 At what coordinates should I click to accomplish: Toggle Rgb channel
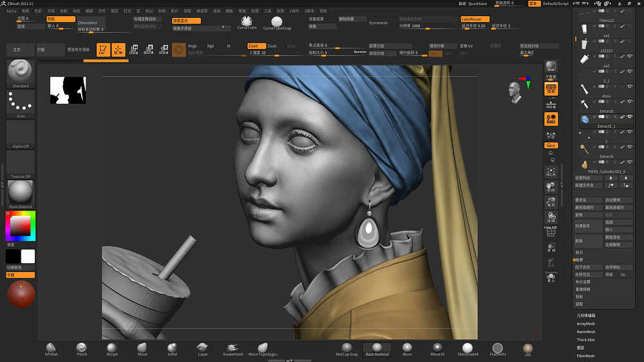point(211,46)
